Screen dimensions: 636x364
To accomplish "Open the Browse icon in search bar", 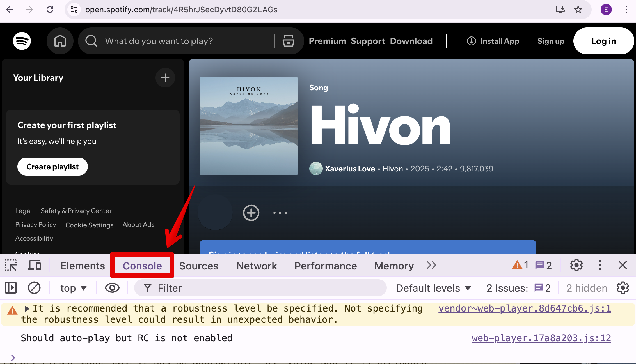I will pos(288,41).
